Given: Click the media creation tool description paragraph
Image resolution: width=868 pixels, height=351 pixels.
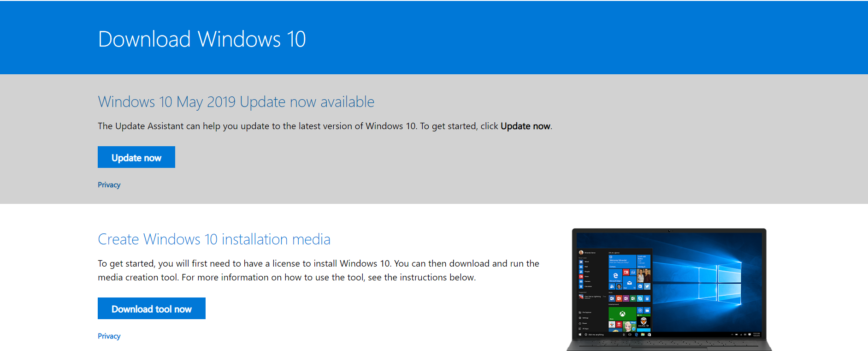Looking at the screenshot, I should 319,270.
